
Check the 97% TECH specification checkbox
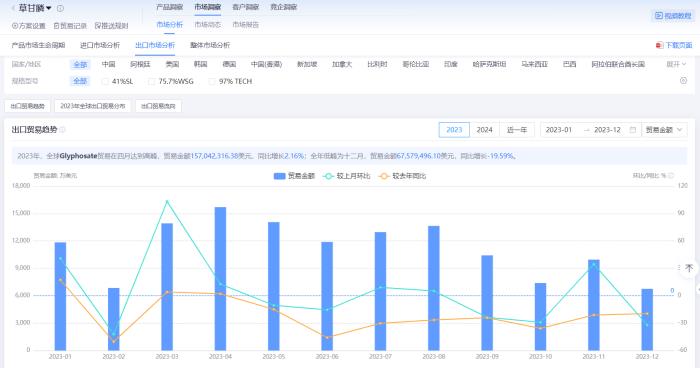pos(212,81)
